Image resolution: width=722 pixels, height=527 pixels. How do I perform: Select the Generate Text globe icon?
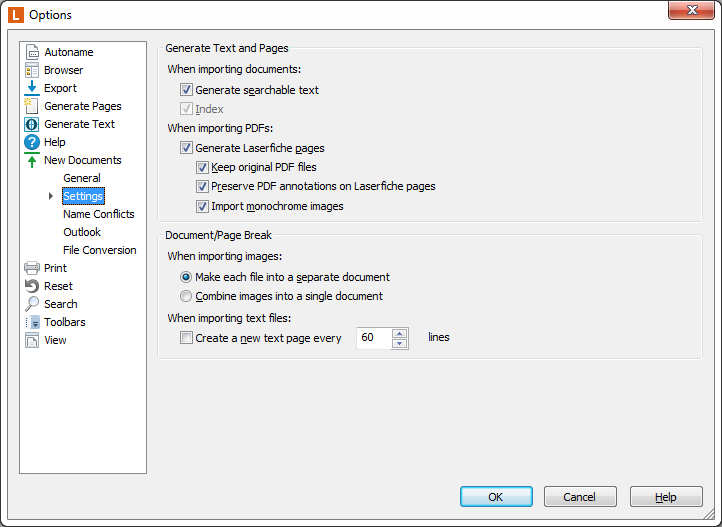(x=32, y=124)
